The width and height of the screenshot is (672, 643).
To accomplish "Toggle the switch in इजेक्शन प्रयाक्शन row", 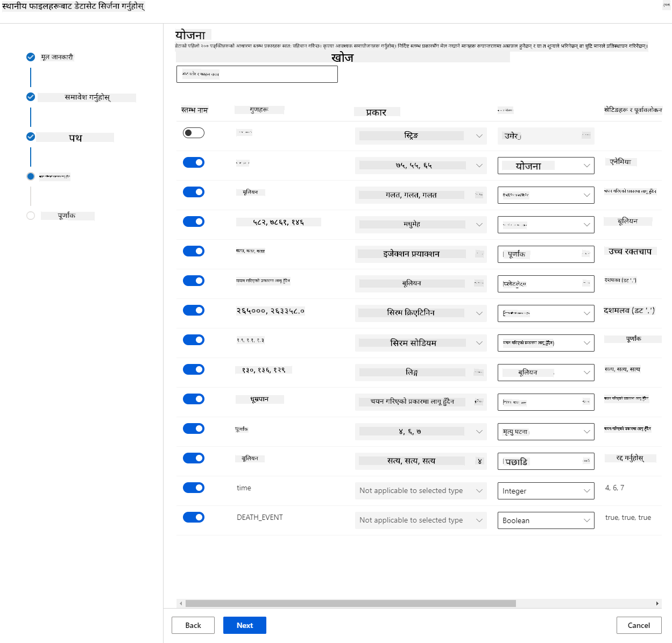I will (194, 251).
